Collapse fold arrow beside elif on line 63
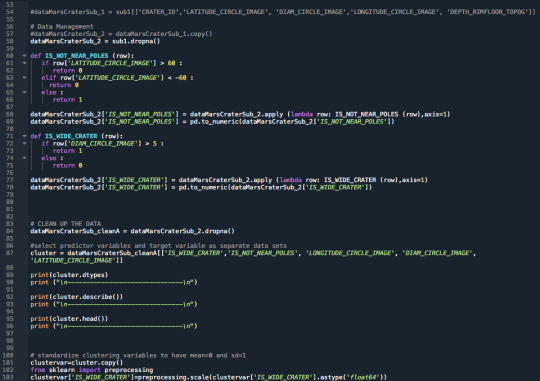The height and width of the screenshot is (381, 540). point(24,78)
